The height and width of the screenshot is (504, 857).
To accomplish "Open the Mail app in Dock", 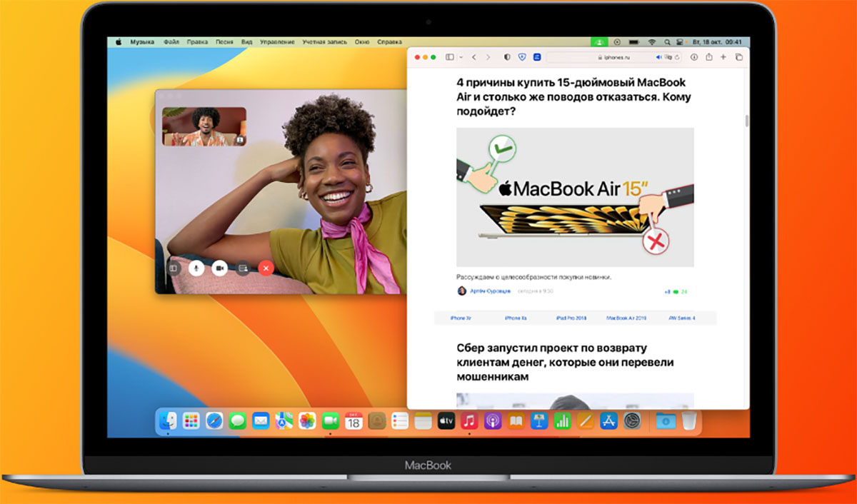I will click(x=261, y=420).
